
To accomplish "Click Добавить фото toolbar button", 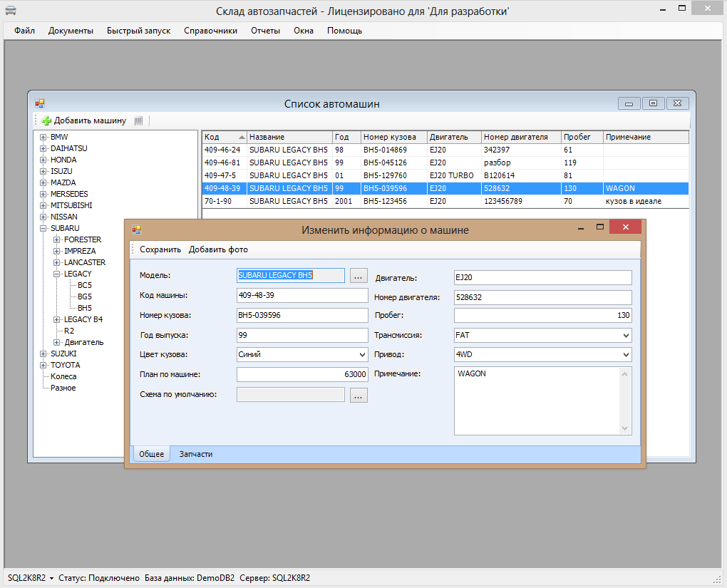I will click(x=218, y=249).
